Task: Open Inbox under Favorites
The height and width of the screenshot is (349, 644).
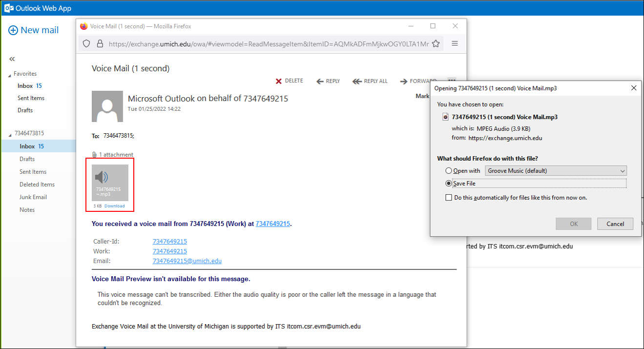Action: [25, 86]
